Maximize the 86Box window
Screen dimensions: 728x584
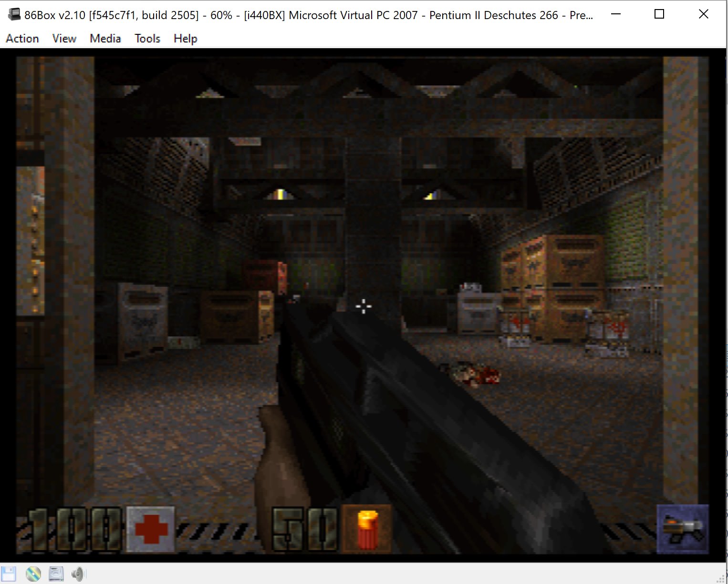tap(659, 14)
